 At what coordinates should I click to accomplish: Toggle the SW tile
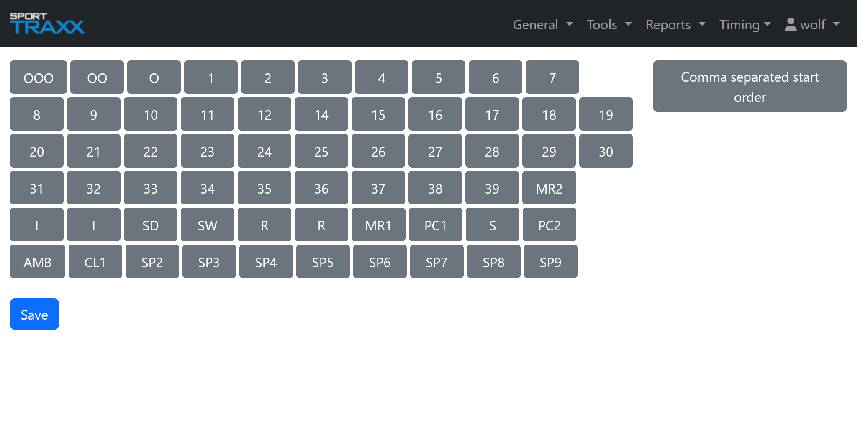pos(208,225)
